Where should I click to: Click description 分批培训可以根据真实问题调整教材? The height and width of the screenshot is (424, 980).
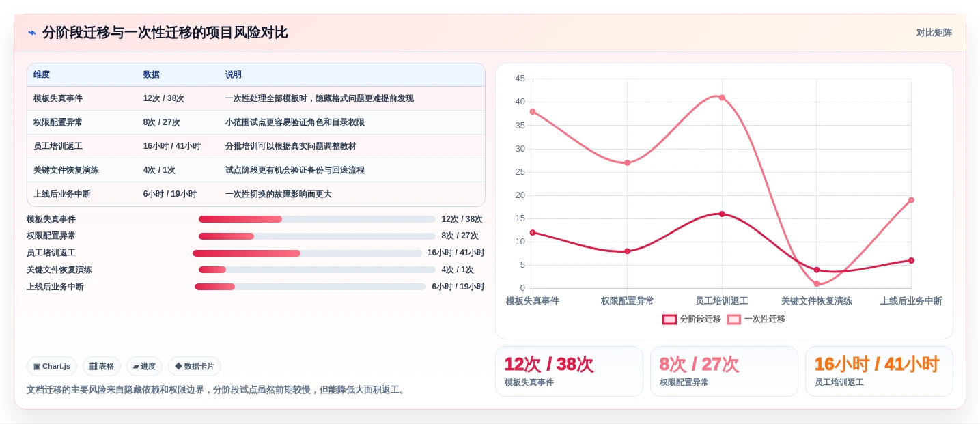pos(291,146)
